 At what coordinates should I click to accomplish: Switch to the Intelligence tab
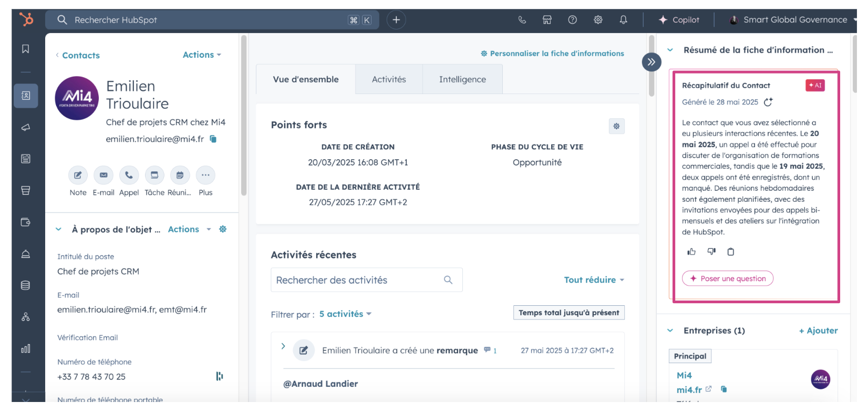coord(462,79)
